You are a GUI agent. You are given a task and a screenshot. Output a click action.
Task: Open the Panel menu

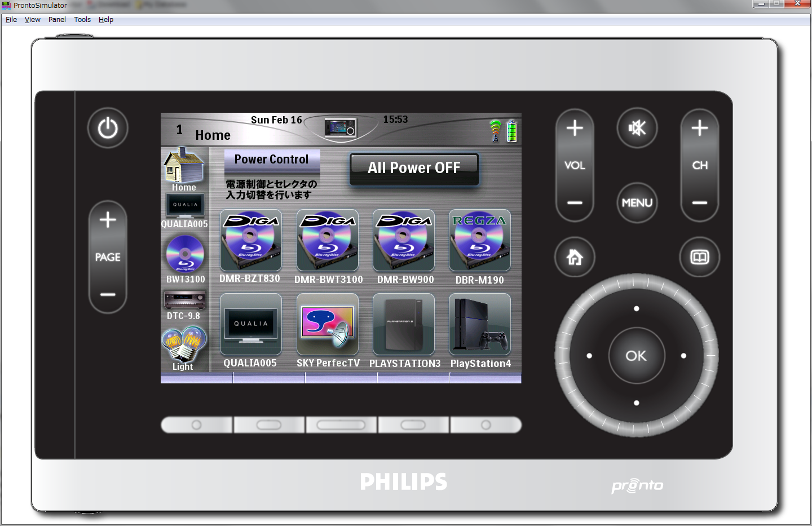[57, 19]
